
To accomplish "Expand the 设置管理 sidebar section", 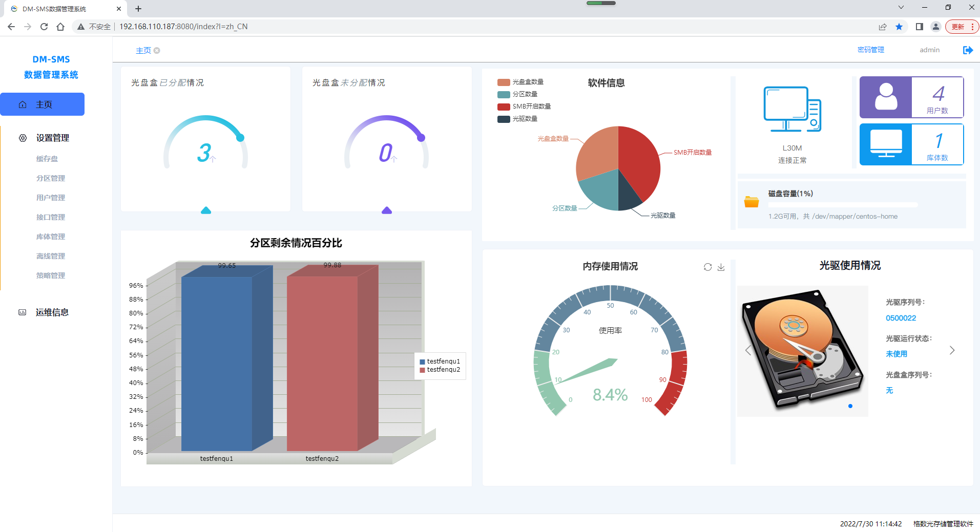I will coord(52,138).
